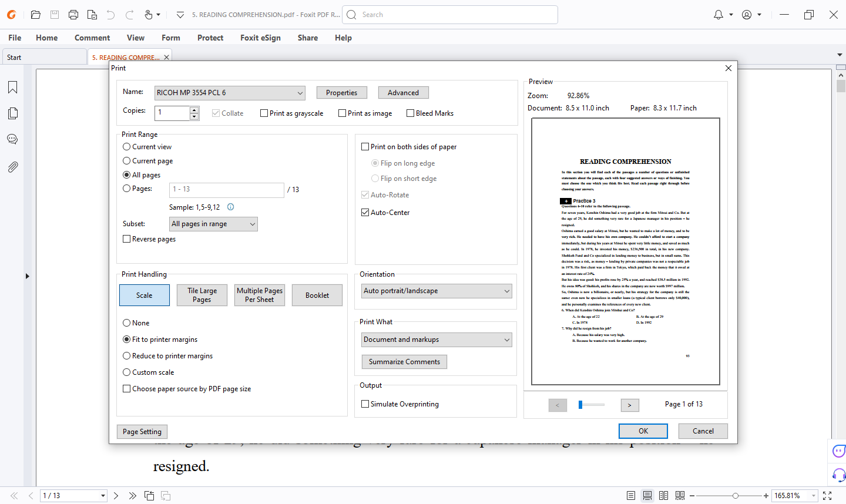Viewport: 846px width, 504px height.
Task: Click the Properties button
Action: point(341,93)
